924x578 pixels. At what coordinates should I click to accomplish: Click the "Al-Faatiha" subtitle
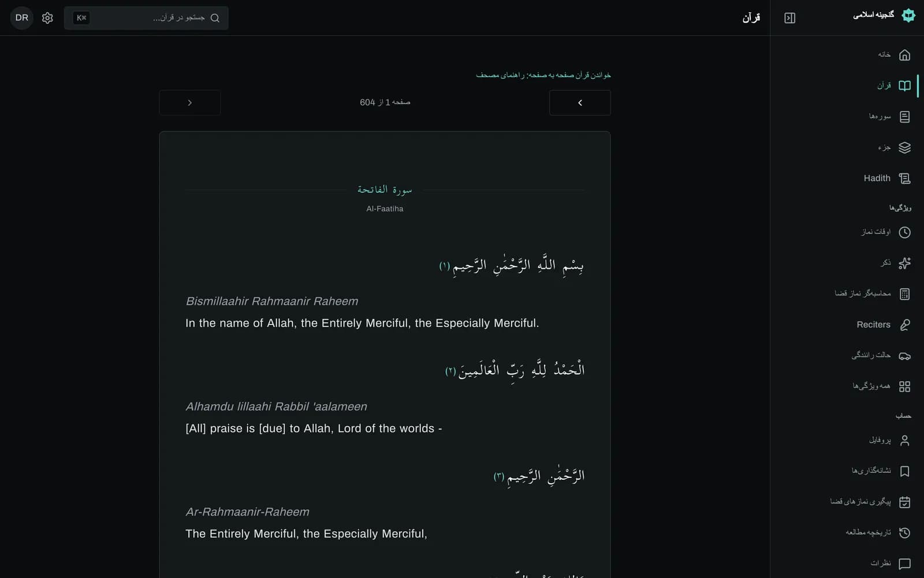385,209
